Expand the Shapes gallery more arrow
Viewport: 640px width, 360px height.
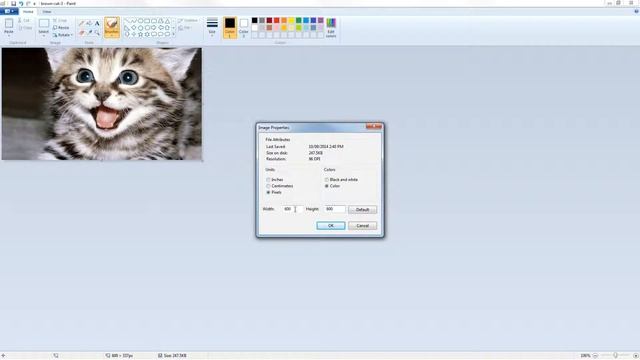173,34
